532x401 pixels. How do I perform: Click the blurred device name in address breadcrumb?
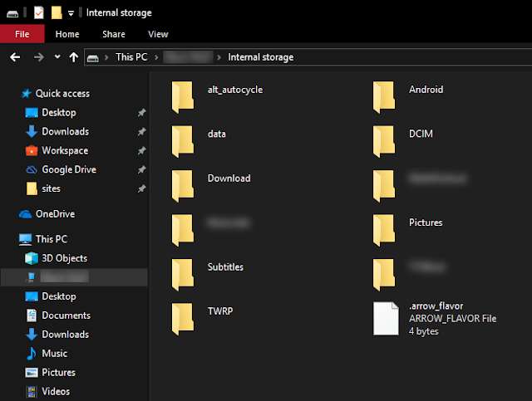pyautogui.click(x=189, y=57)
